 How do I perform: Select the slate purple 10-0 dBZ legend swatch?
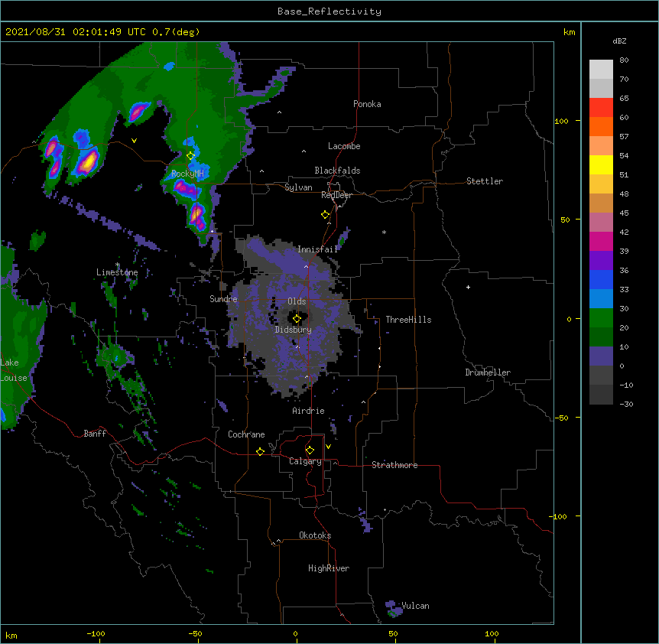point(601,356)
